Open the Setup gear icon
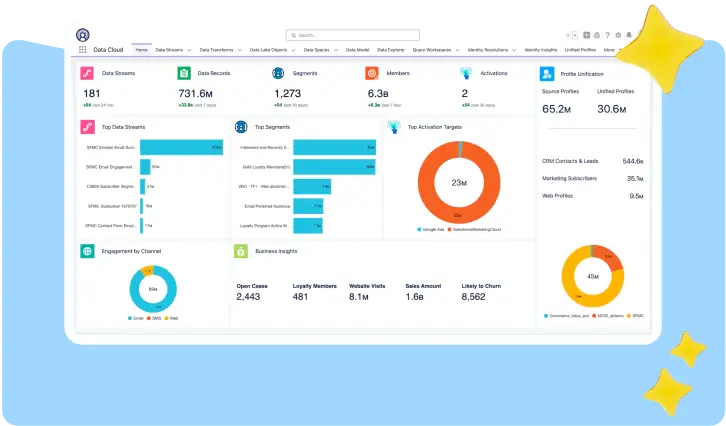The image size is (726, 426). point(618,35)
